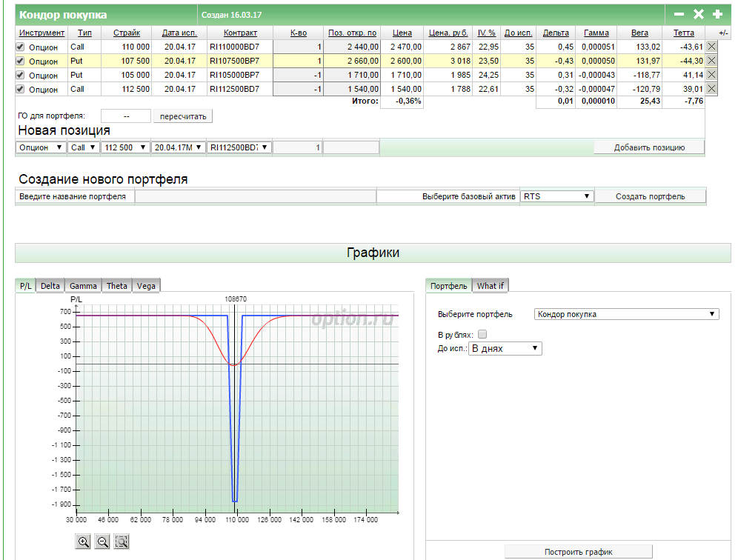Screen dimensions: 738x560
Task: Click the zoom out magnifier below chart
Action: [x=103, y=541]
